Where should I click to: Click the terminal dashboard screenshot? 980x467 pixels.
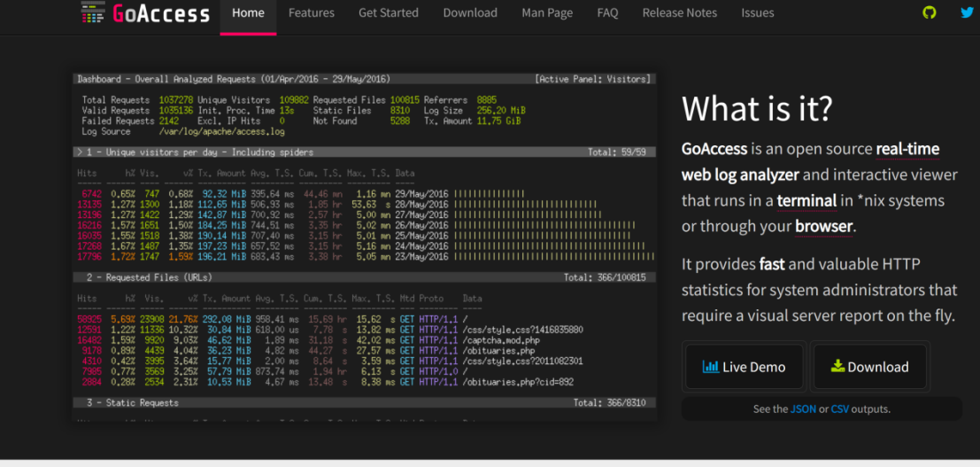click(364, 246)
